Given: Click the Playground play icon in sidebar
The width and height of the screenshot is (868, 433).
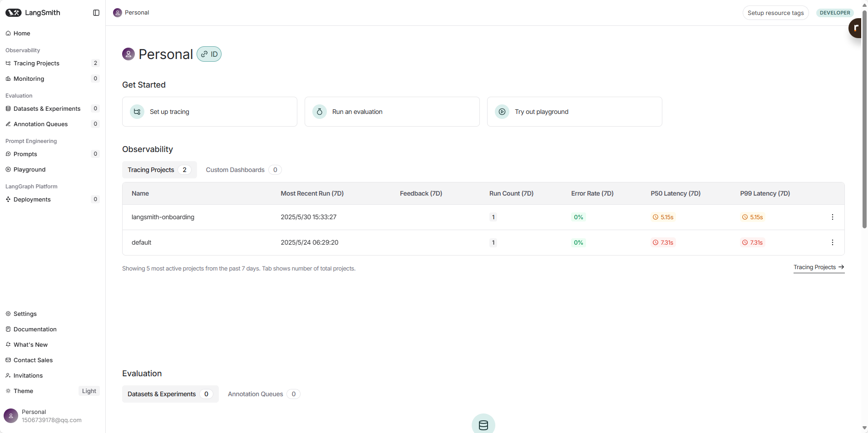Looking at the screenshot, I should click(x=8, y=169).
